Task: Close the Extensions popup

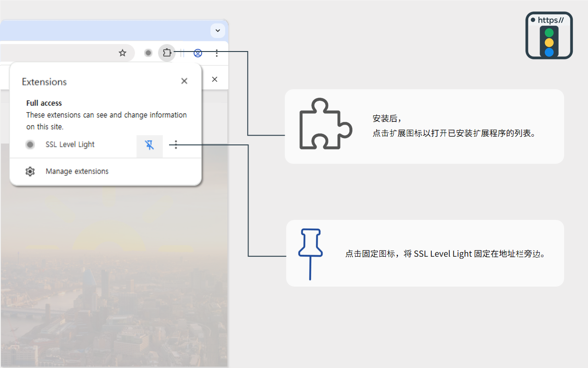Action: point(184,80)
